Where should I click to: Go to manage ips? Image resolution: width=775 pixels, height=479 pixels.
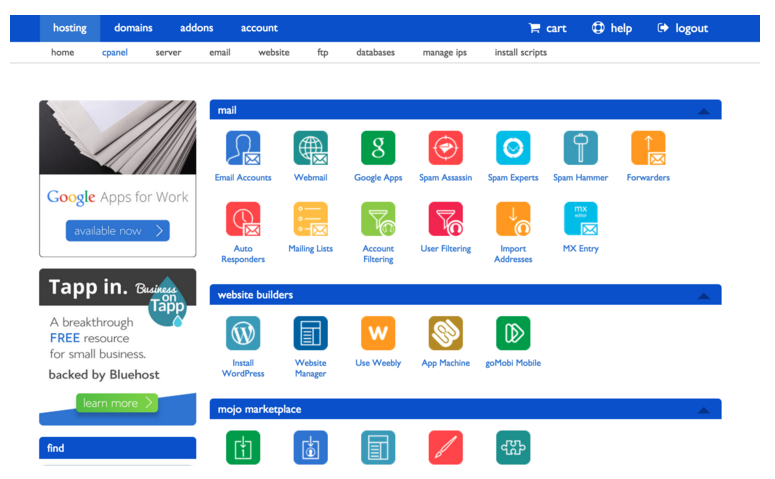pos(445,52)
